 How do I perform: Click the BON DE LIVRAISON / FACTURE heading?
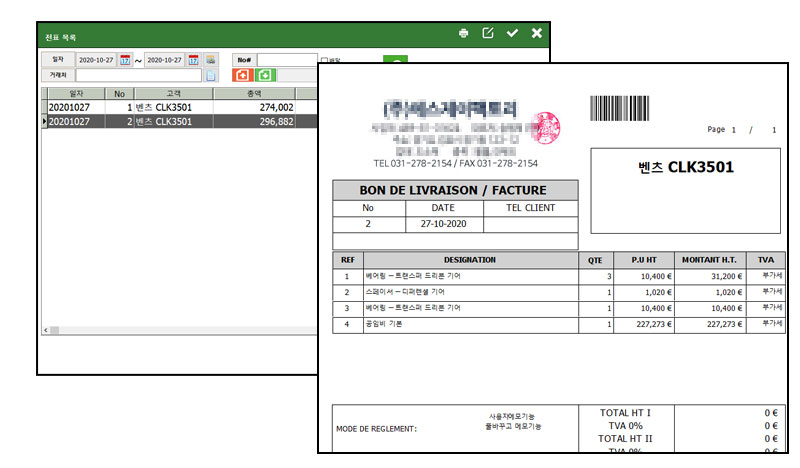tap(453, 190)
